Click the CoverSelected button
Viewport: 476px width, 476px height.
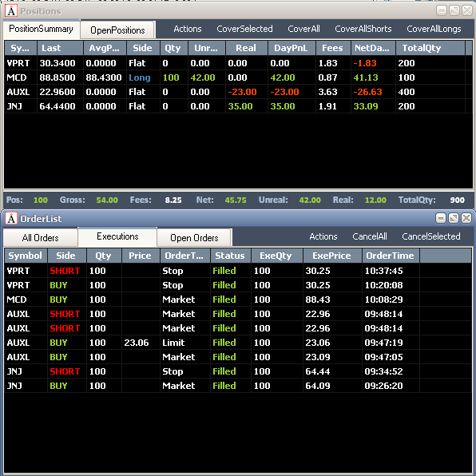pos(244,29)
